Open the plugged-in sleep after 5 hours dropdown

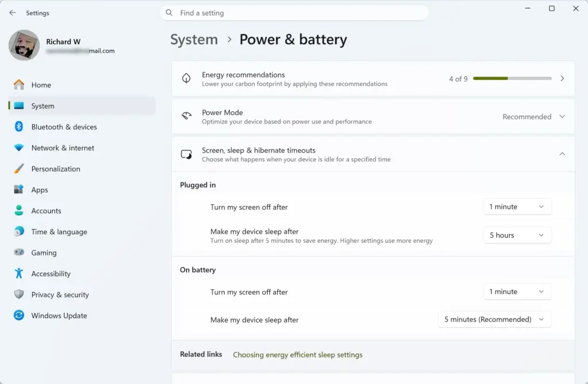(517, 235)
